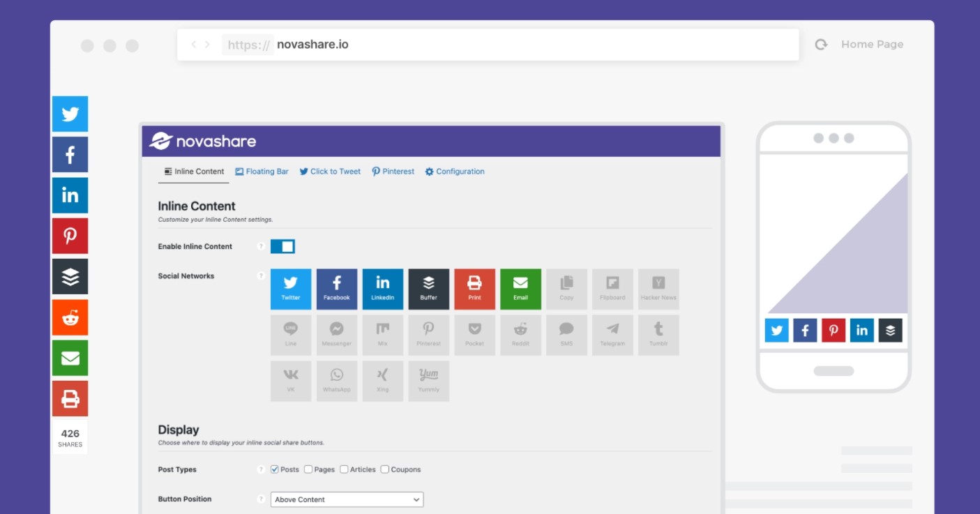980x514 pixels.
Task: Enable the Flipboard network tile
Action: (612, 289)
